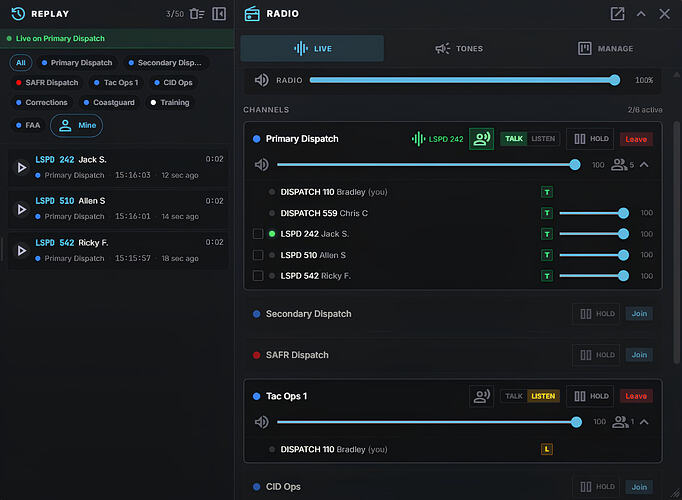The image size is (682, 500).
Task: Play LSPD 542 Ricky F. replay clip
Action: coord(21,250)
